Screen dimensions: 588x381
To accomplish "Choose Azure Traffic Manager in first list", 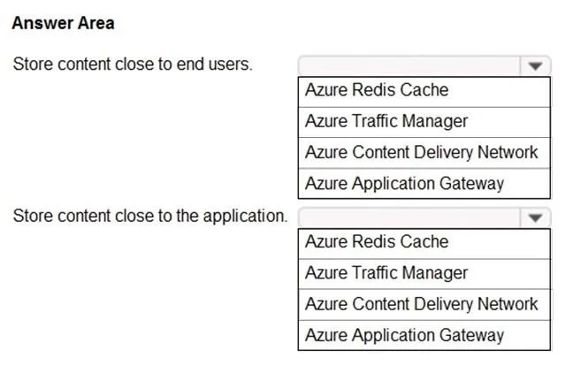I will coord(424,122).
